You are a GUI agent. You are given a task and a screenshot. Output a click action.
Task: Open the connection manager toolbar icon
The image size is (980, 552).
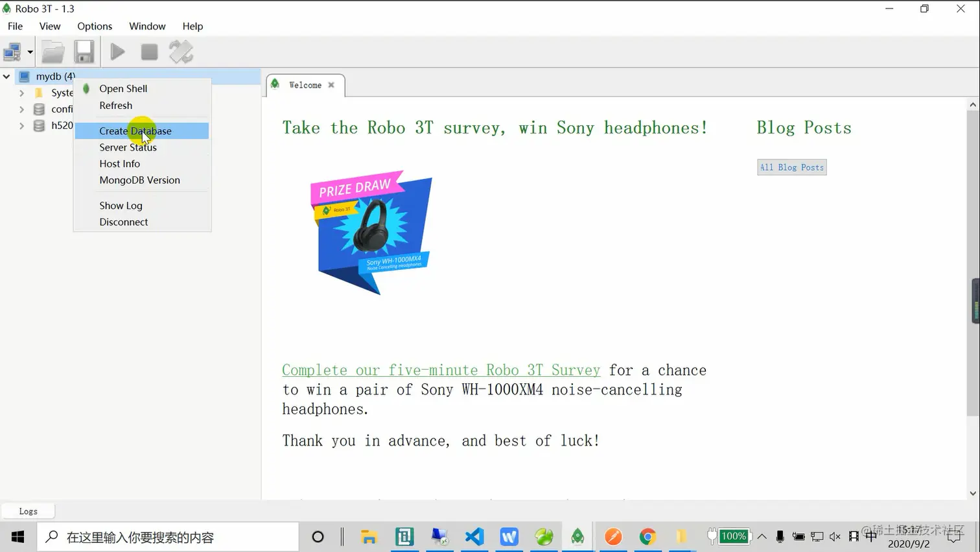[12, 52]
